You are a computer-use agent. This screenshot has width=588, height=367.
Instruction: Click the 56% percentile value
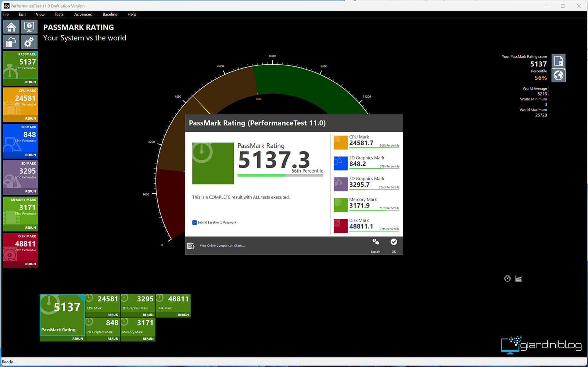[x=541, y=78]
